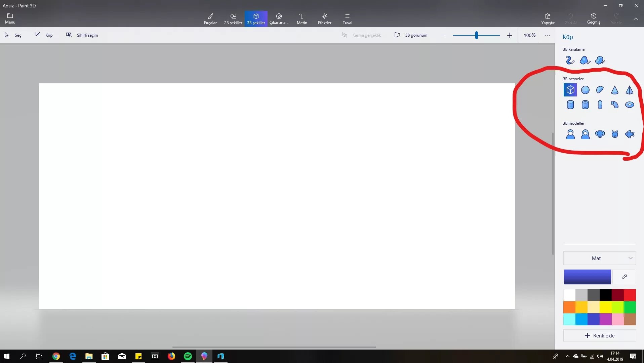The width and height of the screenshot is (644, 363).
Task: Choose the Cube 3D object
Action: [x=570, y=90]
